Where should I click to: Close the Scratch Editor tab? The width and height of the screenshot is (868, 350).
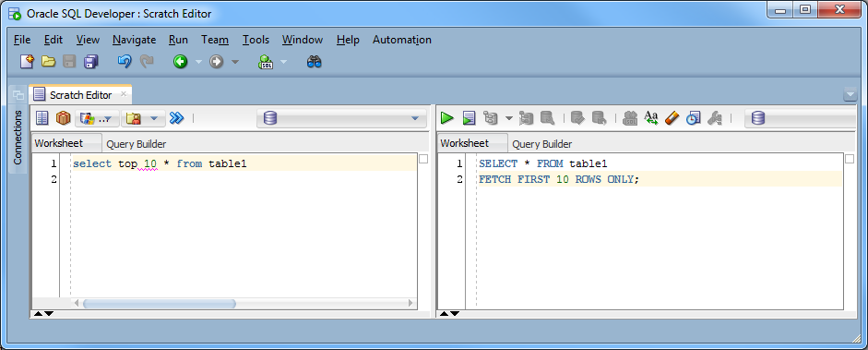point(124,94)
